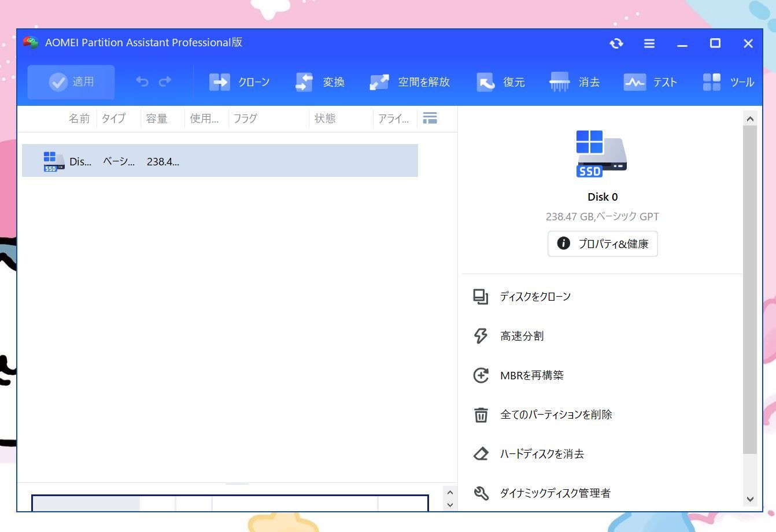Viewport: 776px width, 532px height.
Task: Click the SSD icon in Disk row
Action: [53, 161]
